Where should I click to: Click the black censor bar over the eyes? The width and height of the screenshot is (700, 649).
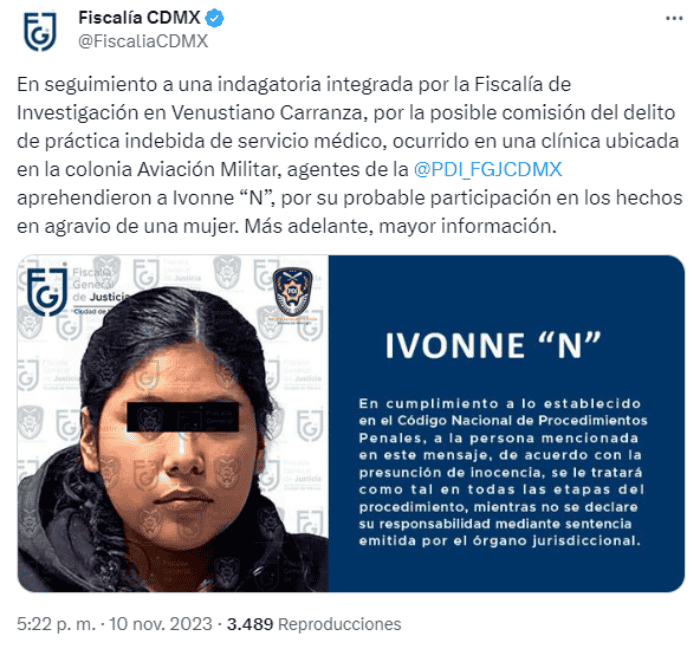(x=183, y=417)
